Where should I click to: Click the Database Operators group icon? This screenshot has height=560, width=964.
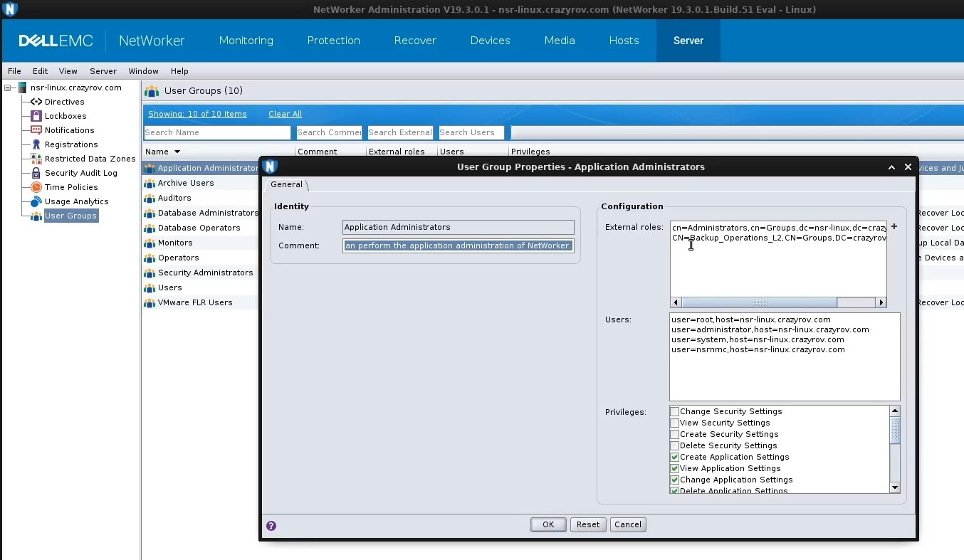pos(150,228)
